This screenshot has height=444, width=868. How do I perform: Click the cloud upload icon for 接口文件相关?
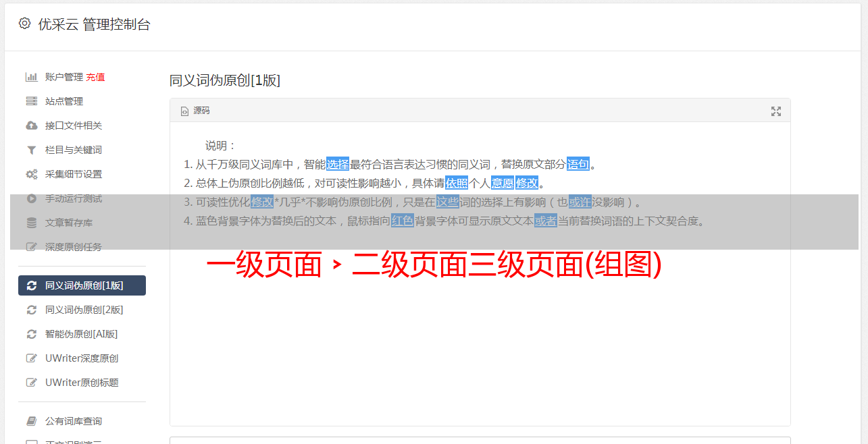[x=31, y=126]
